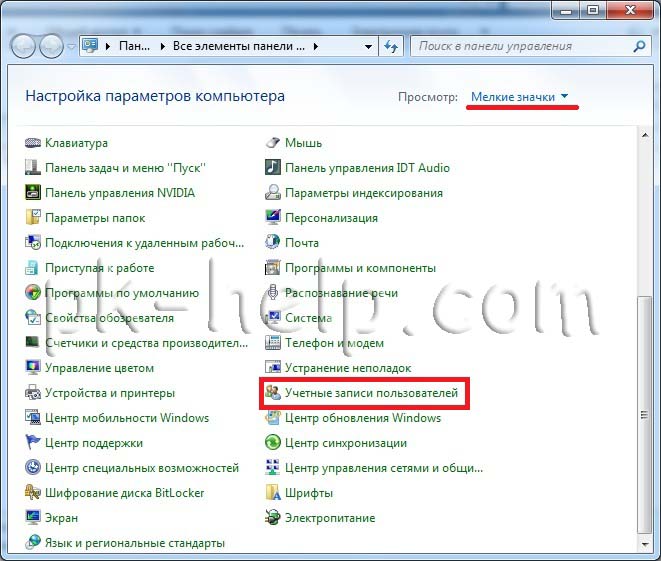Click the Мышь mouse icon
The image size is (661, 561).
273,143
